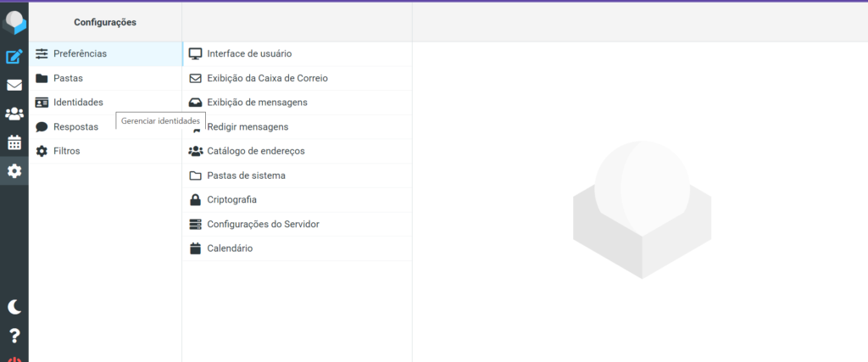Toggle dark mode with the moon icon

(x=14, y=307)
